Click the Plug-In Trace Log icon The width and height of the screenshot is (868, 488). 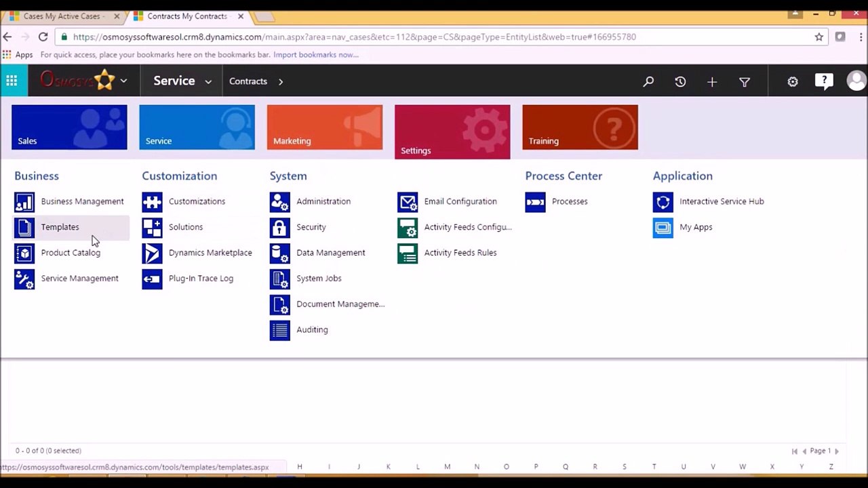coord(152,279)
